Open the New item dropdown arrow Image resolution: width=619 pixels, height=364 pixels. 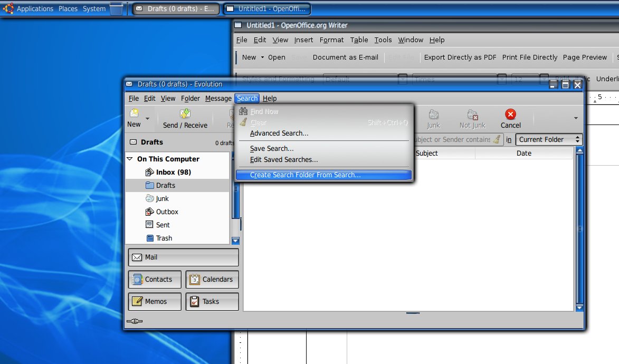coord(147,119)
